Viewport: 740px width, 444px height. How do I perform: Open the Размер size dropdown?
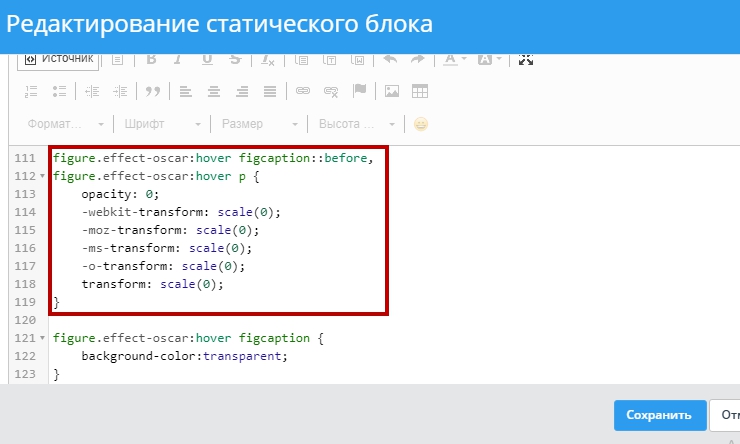tap(259, 124)
